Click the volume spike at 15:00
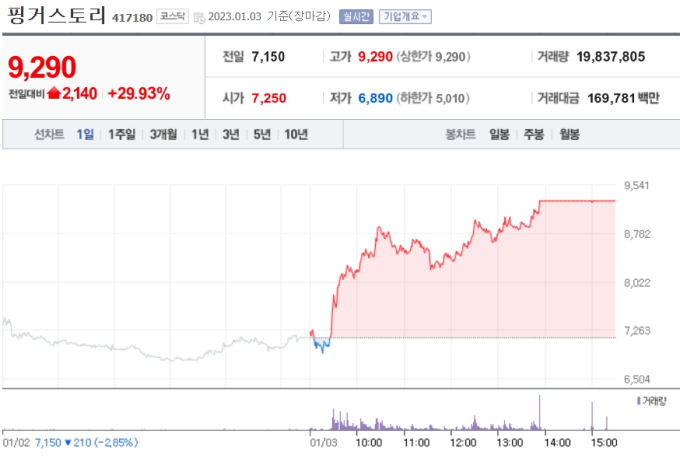Image resolution: width=680 pixels, height=462 pixels. point(592,416)
